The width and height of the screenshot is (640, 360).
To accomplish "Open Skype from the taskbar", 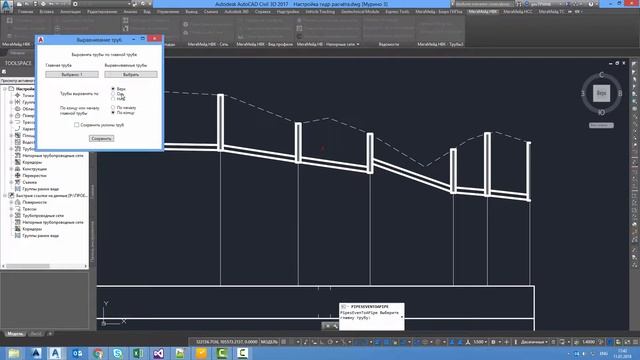I will click(118, 353).
